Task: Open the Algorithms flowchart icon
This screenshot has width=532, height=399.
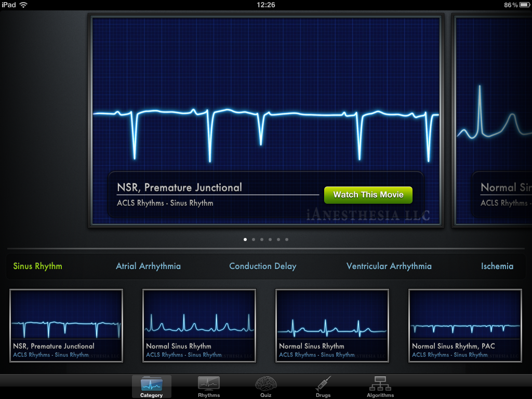Action: click(380, 384)
